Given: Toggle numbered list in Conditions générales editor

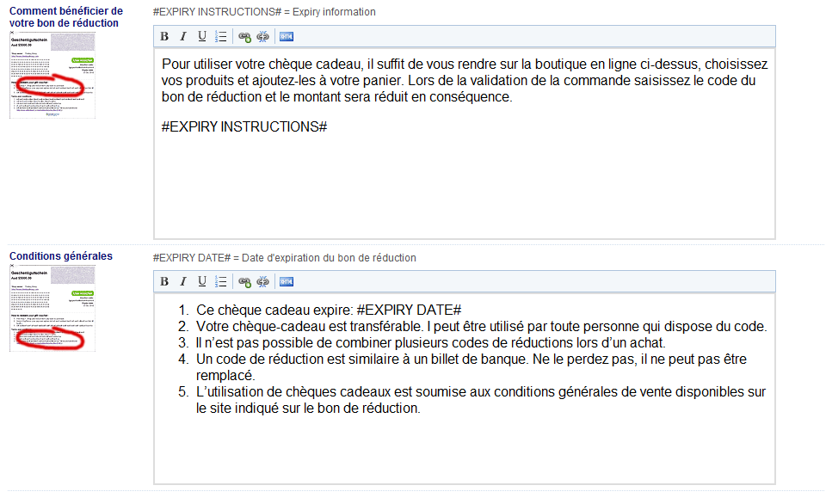Looking at the screenshot, I should point(220,281).
